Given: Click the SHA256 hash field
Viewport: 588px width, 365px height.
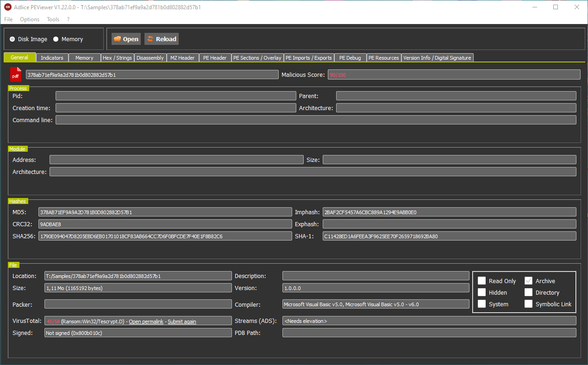Looking at the screenshot, I should coord(165,236).
